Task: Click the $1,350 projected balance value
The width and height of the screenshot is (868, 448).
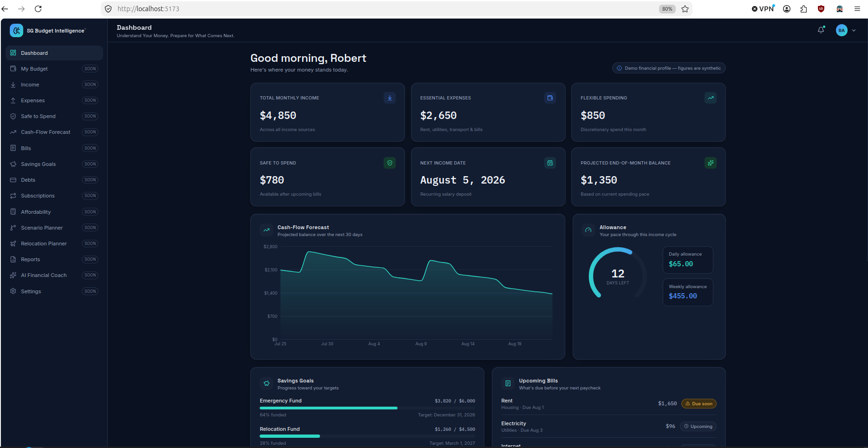Action: (599, 180)
